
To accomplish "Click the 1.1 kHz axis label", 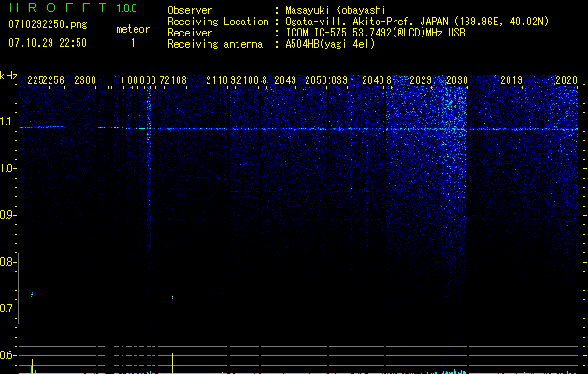I will pyautogui.click(x=7, y=122).
